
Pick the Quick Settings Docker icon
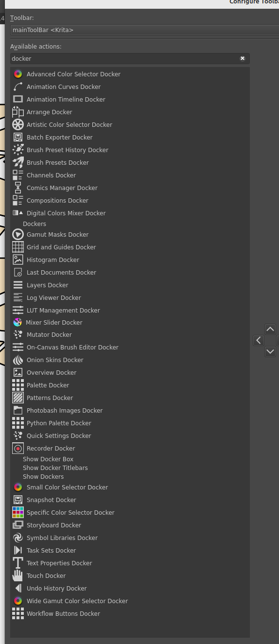click(x=18, y=436)
